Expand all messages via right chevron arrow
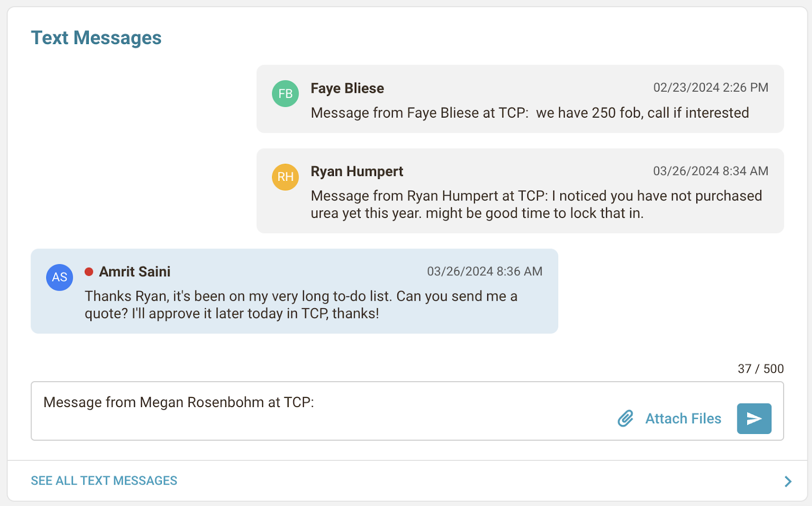812x506 pixels. 788,481
